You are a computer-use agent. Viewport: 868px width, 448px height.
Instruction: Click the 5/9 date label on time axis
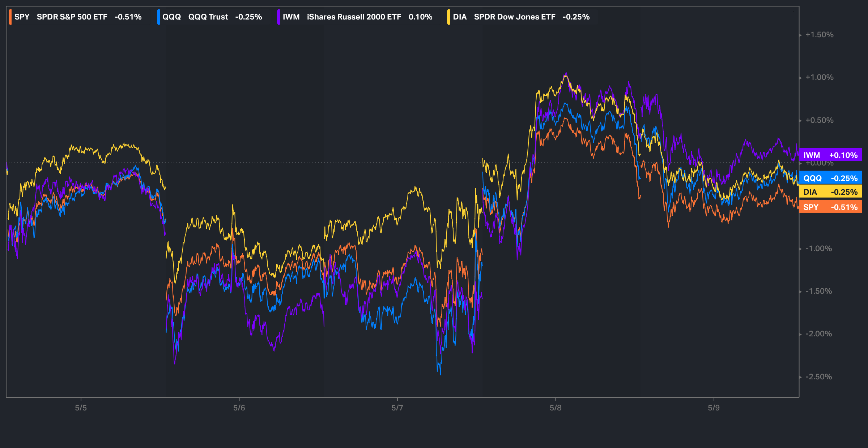point(714,408)
